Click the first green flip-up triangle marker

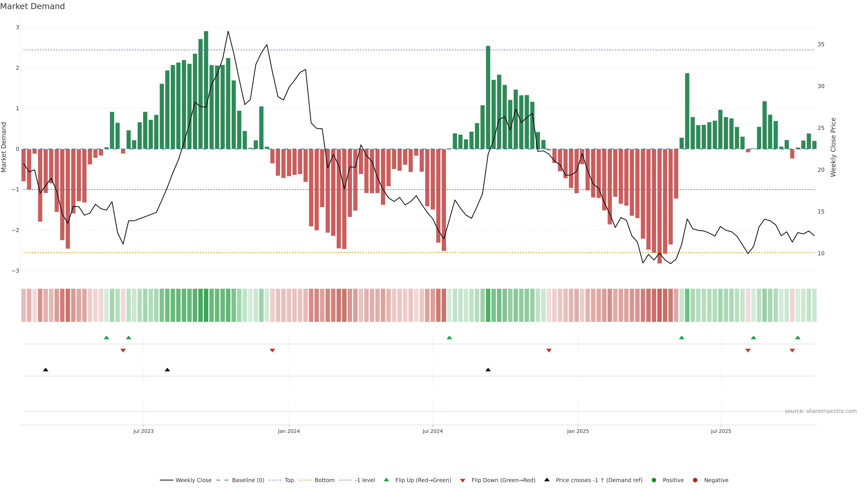pos(106,338)
